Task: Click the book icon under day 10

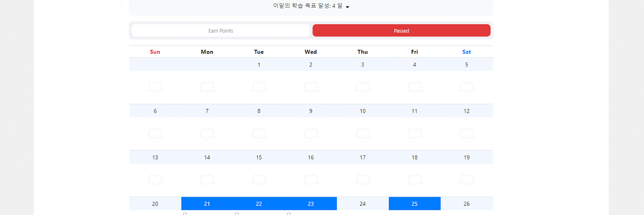Action: pos(363,134)
